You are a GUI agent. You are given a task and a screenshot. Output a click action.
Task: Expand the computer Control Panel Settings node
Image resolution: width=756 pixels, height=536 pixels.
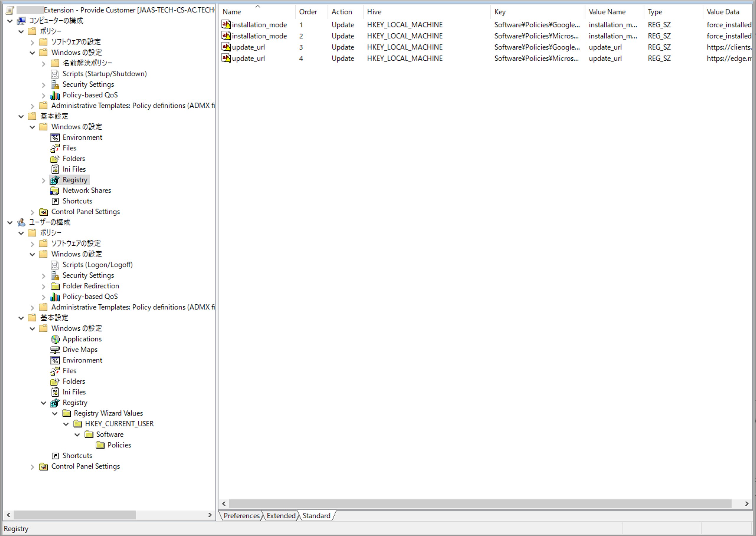click(x=32, y=212)
